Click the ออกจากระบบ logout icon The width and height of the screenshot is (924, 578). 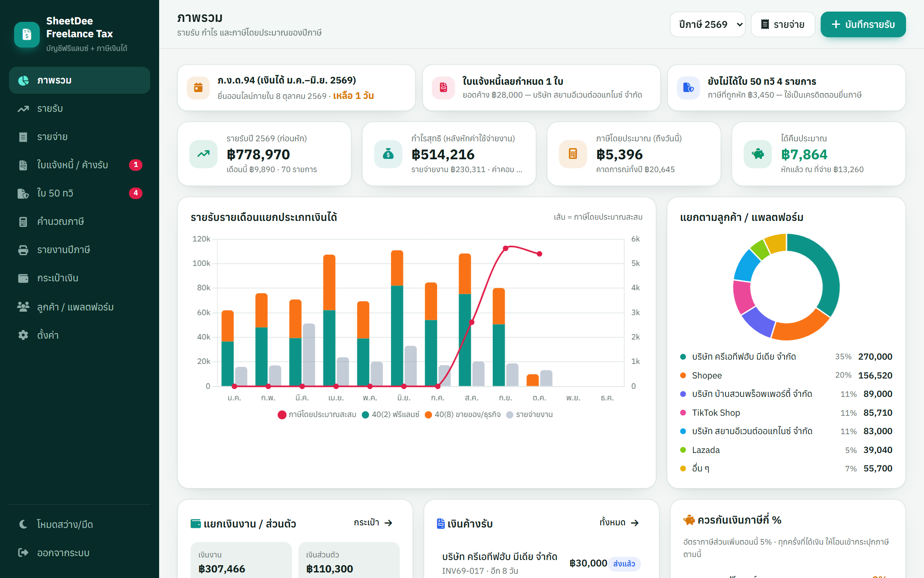[x=23, y=552]
